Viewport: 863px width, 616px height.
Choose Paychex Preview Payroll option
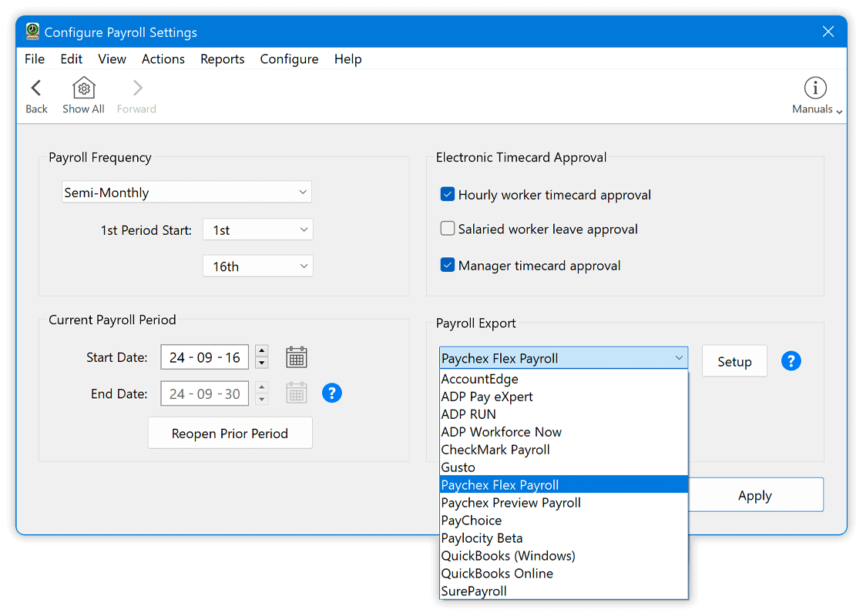tap(563, 502)
